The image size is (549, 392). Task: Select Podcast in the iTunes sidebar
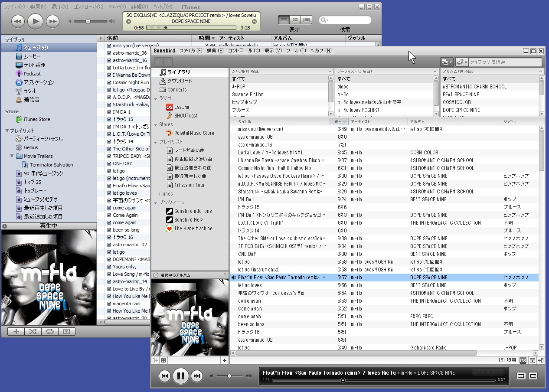click(x=32, y=74)
